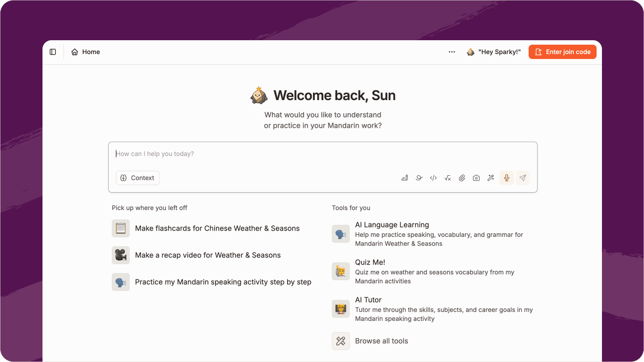Click the AI Tutor description text
The width and height of the screenshot is (644, 362).
click(x=444, y=314)
